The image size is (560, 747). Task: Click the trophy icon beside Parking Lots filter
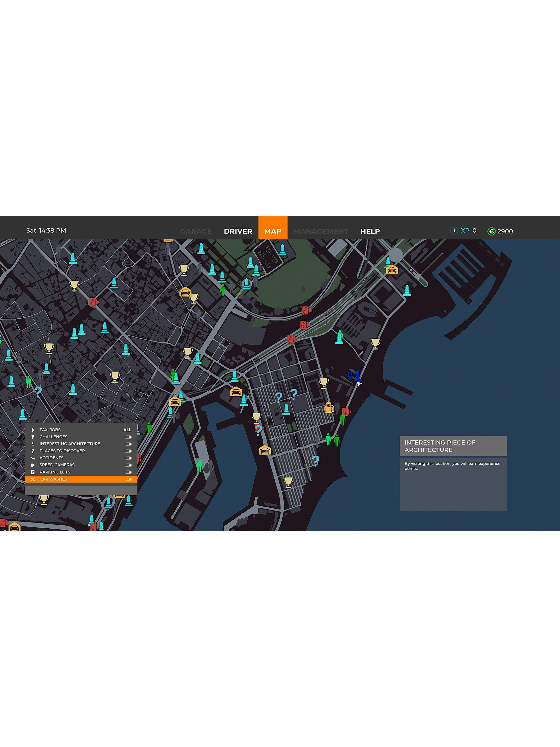44,499
